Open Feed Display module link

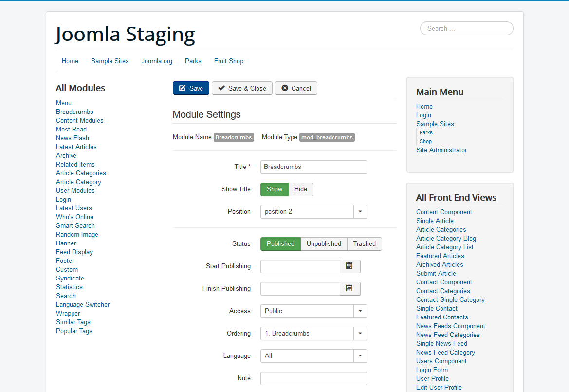tap(74, 252)
